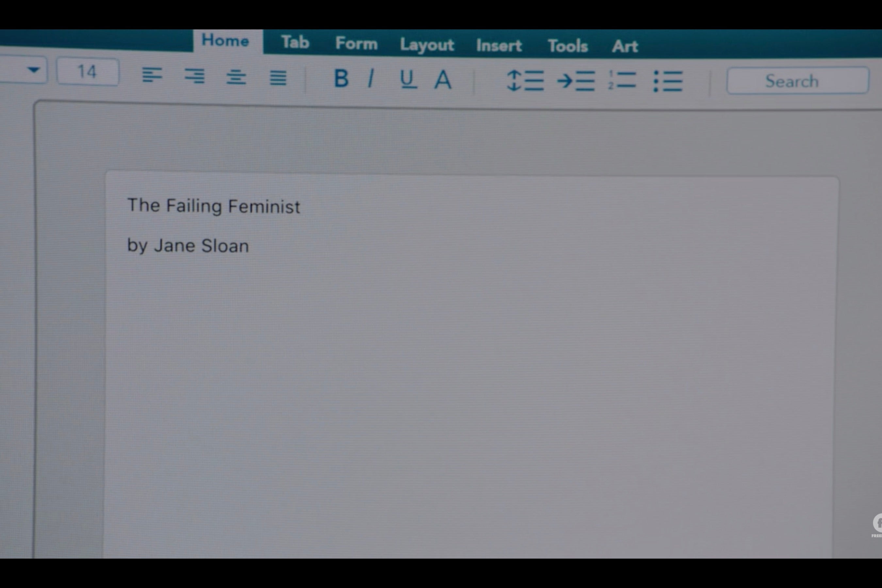Justify the paragraph text
882x588 pixels.
tap(278, 78)
